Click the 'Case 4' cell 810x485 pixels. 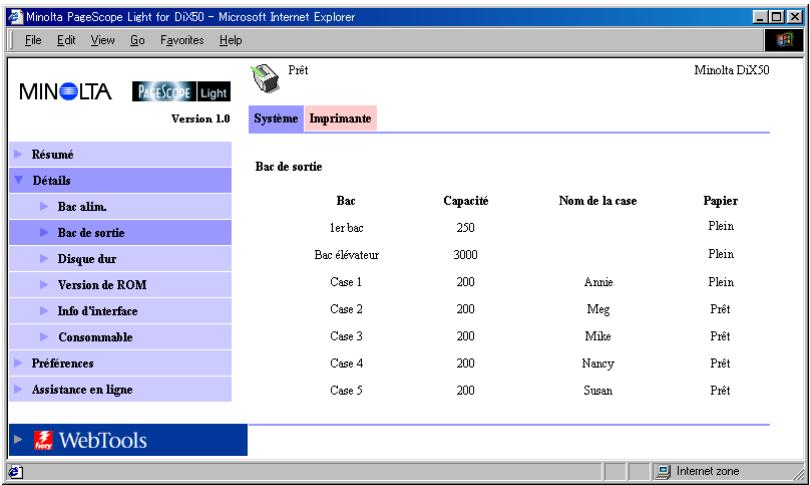coord(346,363)
